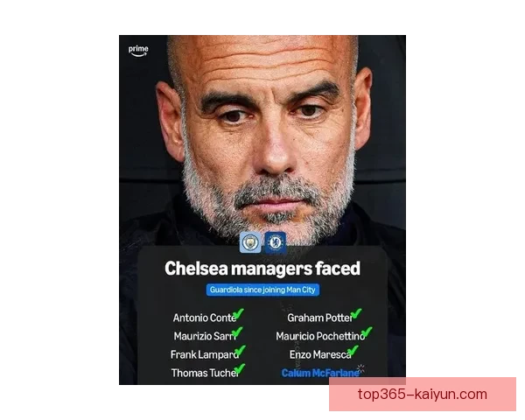Viewport: 525px width, 420px height.
Task: Click green checkmark beside Enzo Maresca
Action: (353, 351)
